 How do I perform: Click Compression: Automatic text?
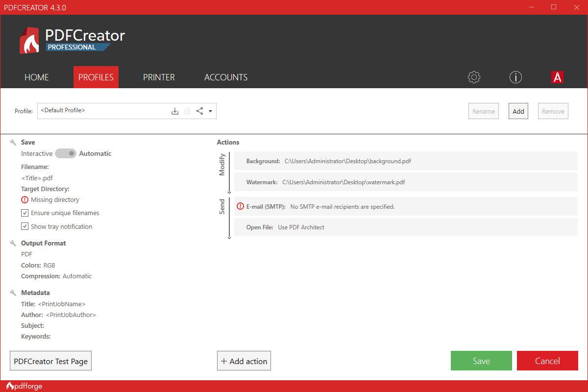point(56,276)
